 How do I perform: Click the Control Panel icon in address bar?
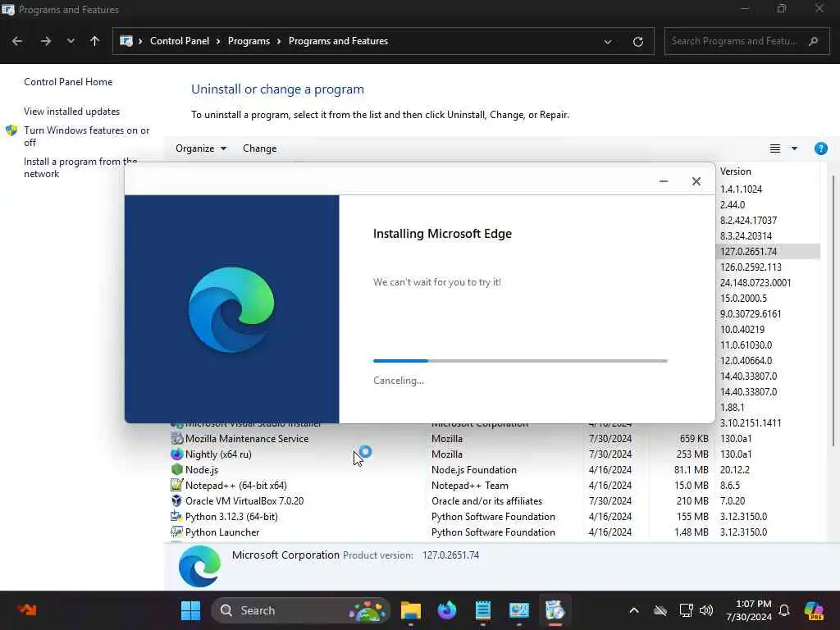click(126, 41)
